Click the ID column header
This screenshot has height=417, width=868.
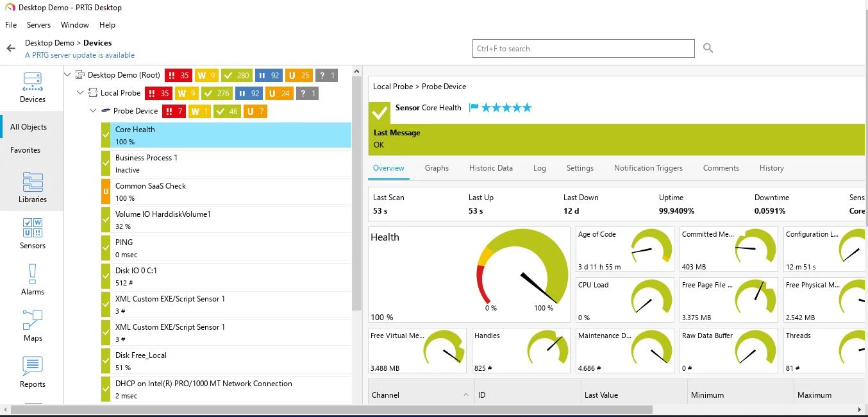click(528, 395)
